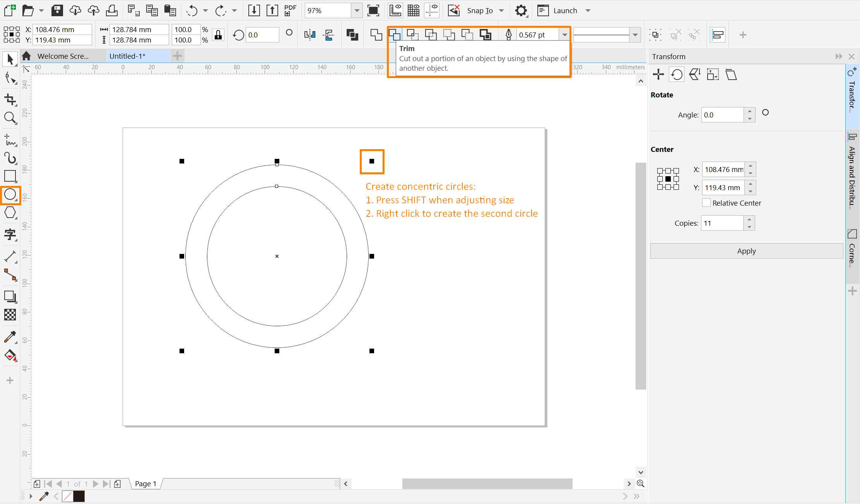This screenshot has width=860, height=504.
Task: Expand the outline width dropdown
Action: (x=564, y=34)
